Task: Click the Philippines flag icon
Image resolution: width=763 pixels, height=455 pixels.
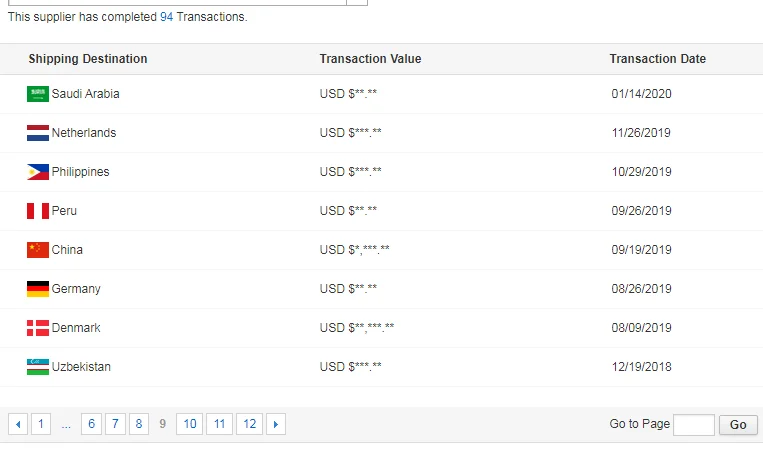Action: [x=38, y=172]
